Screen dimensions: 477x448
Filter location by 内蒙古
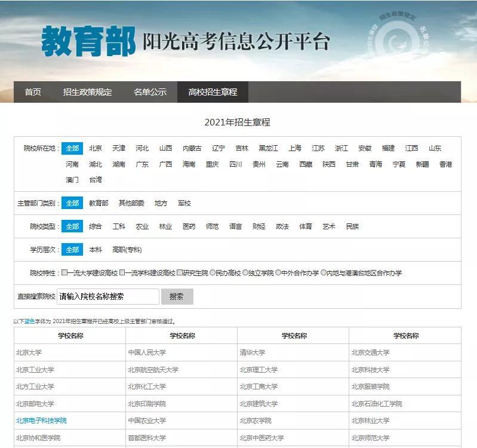tap(192, 148)
